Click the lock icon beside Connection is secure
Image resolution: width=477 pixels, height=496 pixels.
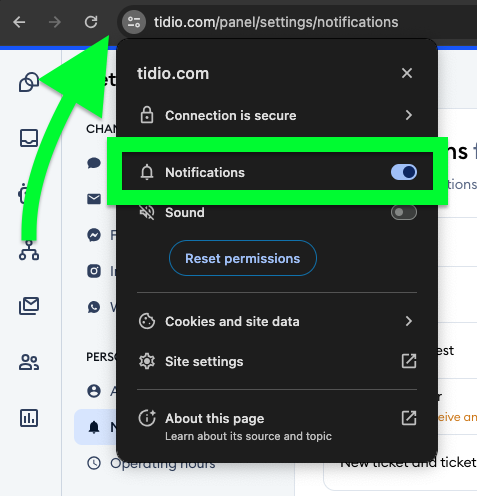[x=147, y=115]
